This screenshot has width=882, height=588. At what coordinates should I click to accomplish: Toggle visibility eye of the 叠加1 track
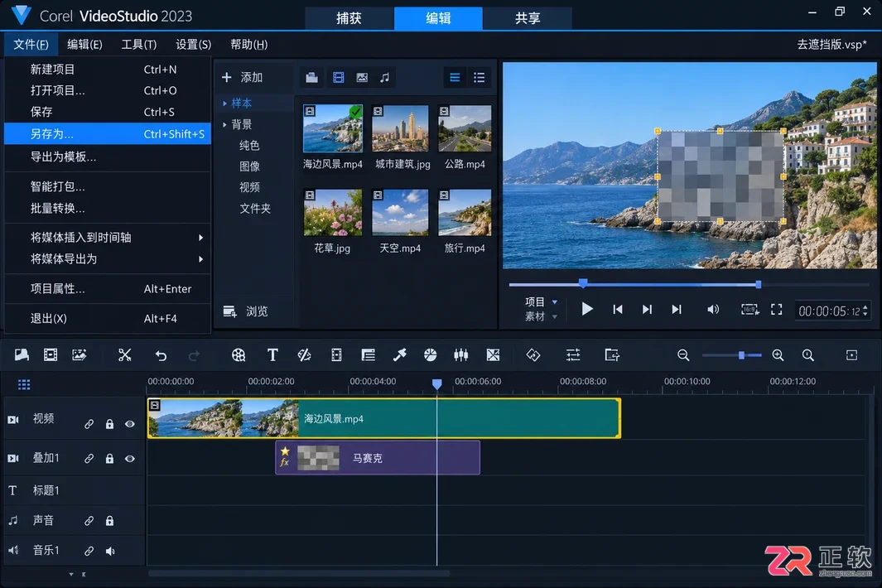(130, 459)
